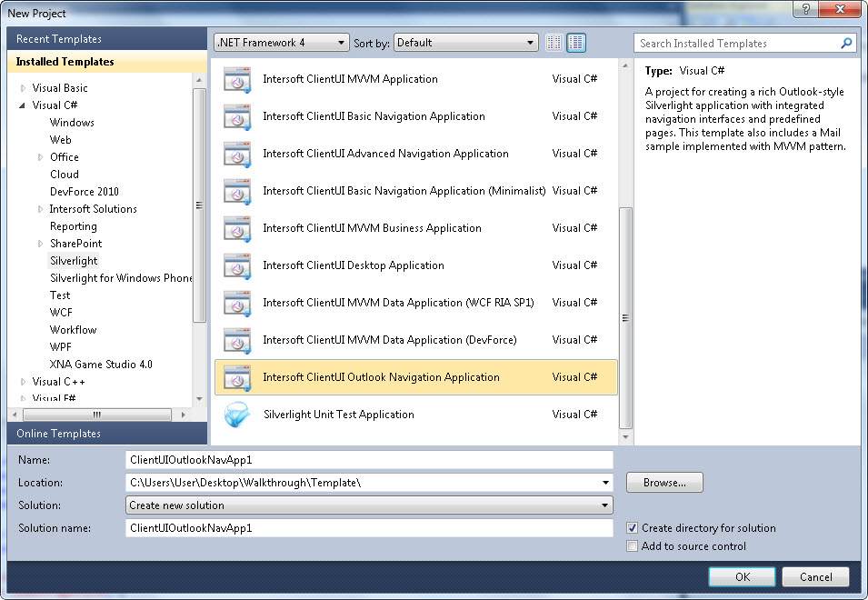Select the Silverlight category
Image resolution: width=868 pixels, height=600 pixels.
(x=74, y=261)
